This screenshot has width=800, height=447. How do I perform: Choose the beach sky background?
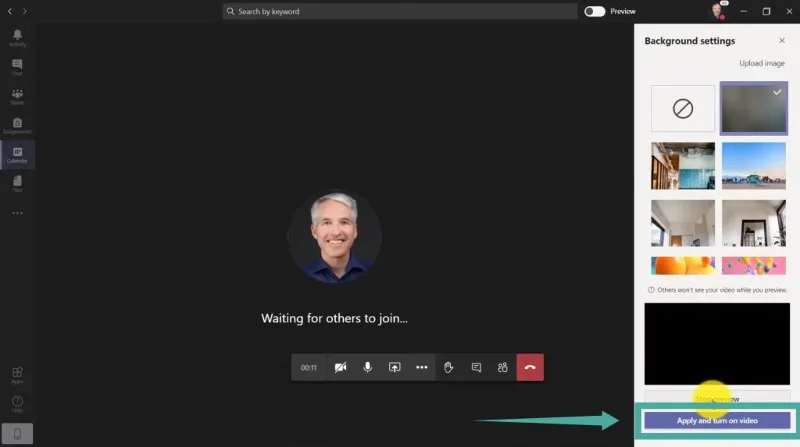754,166
